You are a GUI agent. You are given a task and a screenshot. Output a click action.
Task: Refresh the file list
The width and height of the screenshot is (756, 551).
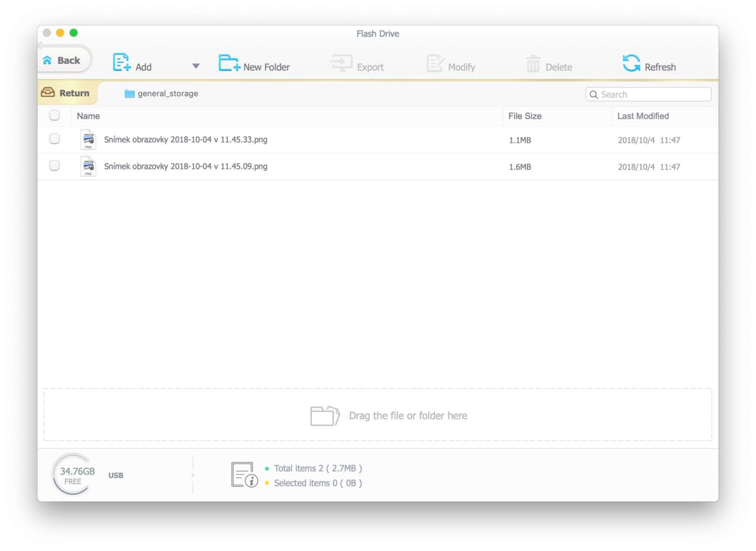(631, 63)
